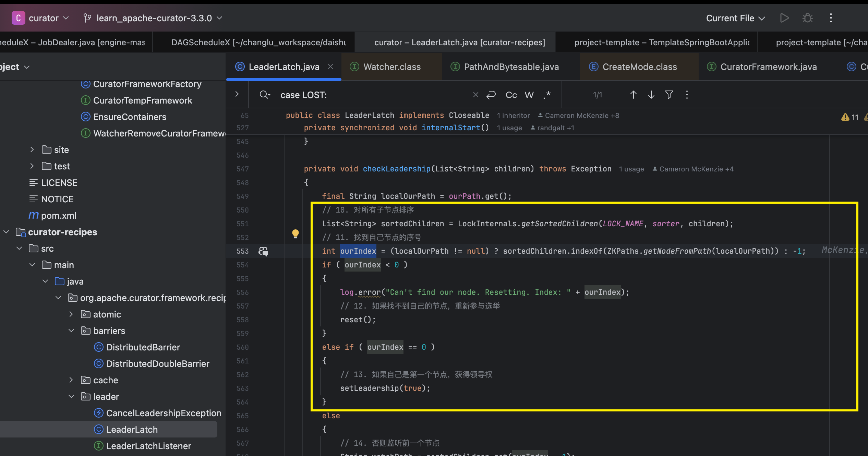Click the 1 usage hint beside checkLeadership

tap(631, 169)
